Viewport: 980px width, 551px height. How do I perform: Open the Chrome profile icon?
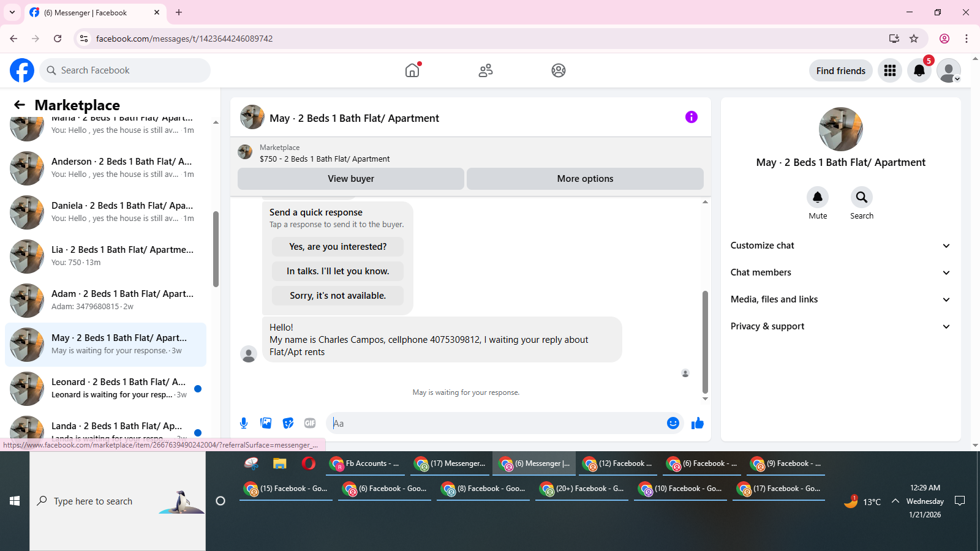point(944,39)
